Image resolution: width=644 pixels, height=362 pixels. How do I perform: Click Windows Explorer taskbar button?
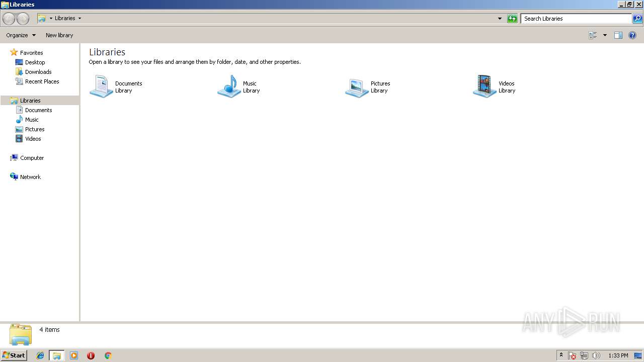tap(57, 355)
